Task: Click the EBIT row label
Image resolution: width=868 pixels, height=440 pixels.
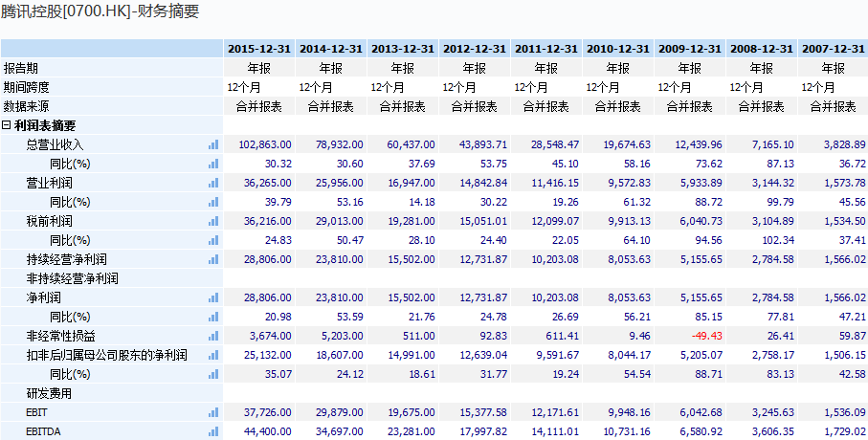Action: [34, 413]
